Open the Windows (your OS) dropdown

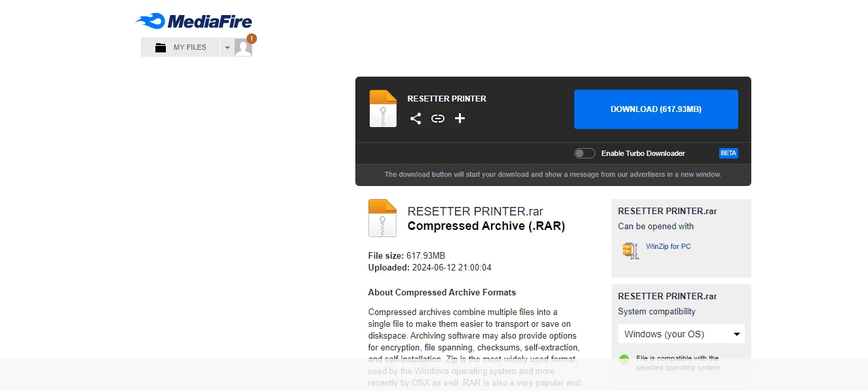681,334
